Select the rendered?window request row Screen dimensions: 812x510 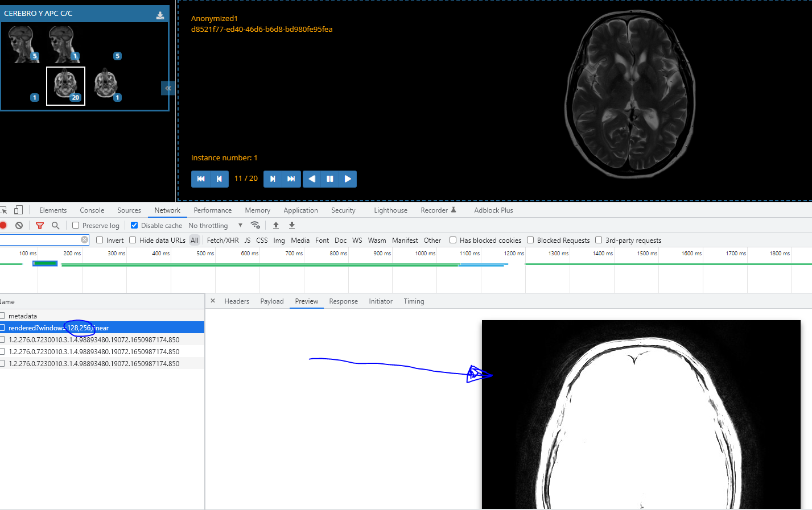click(x=102, y=327)
